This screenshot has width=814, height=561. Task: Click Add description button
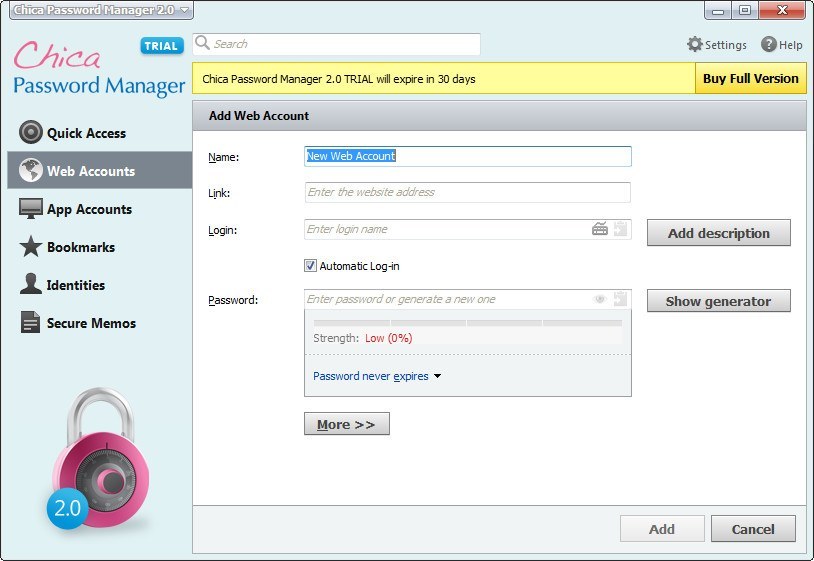718,233
